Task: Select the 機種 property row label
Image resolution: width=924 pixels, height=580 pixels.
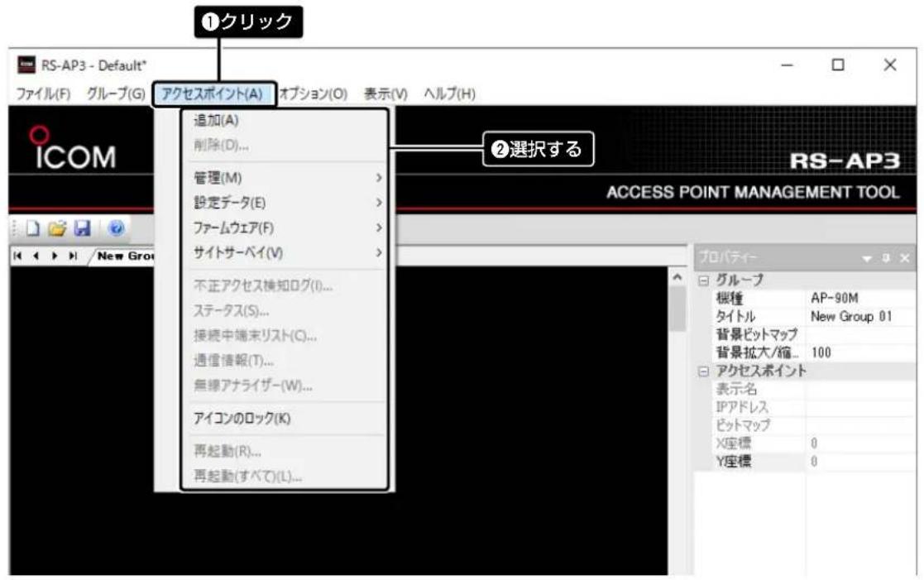Action: 729,298
